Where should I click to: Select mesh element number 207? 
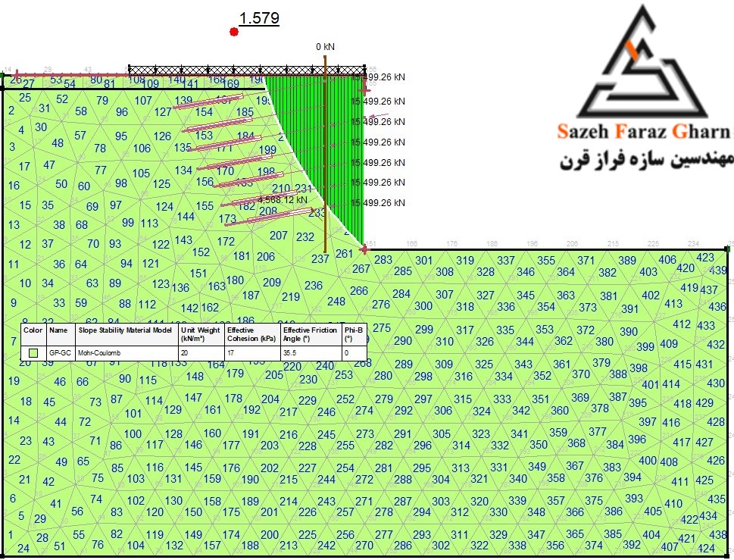[279, 236]
